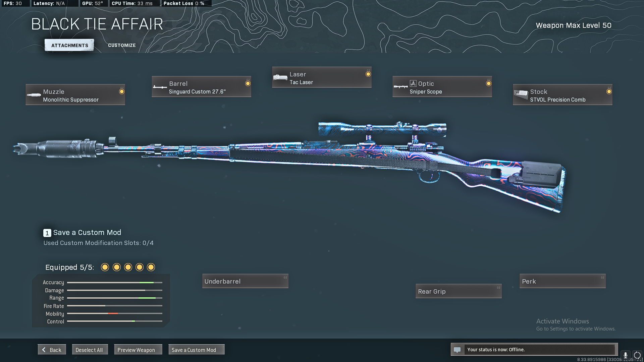The image size is (644, 362).
Task: Open the empty Rear Grip slot
Action: coord(458,291)
